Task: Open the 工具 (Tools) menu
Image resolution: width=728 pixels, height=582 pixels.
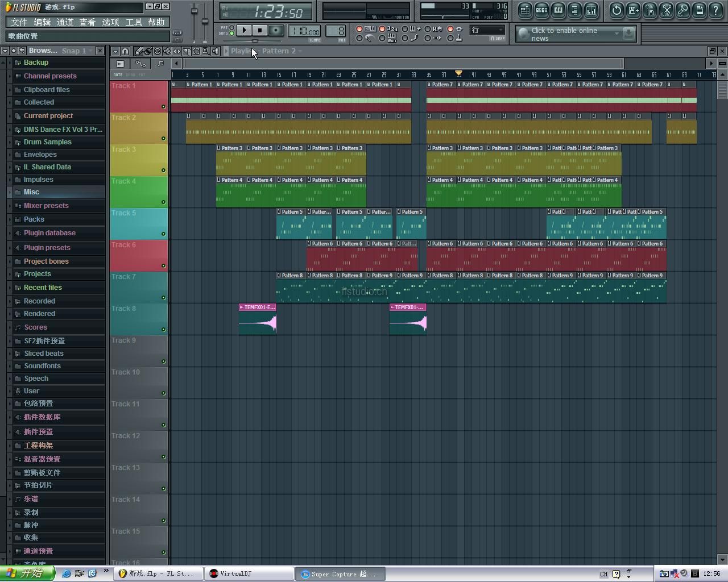Action: 134,22
